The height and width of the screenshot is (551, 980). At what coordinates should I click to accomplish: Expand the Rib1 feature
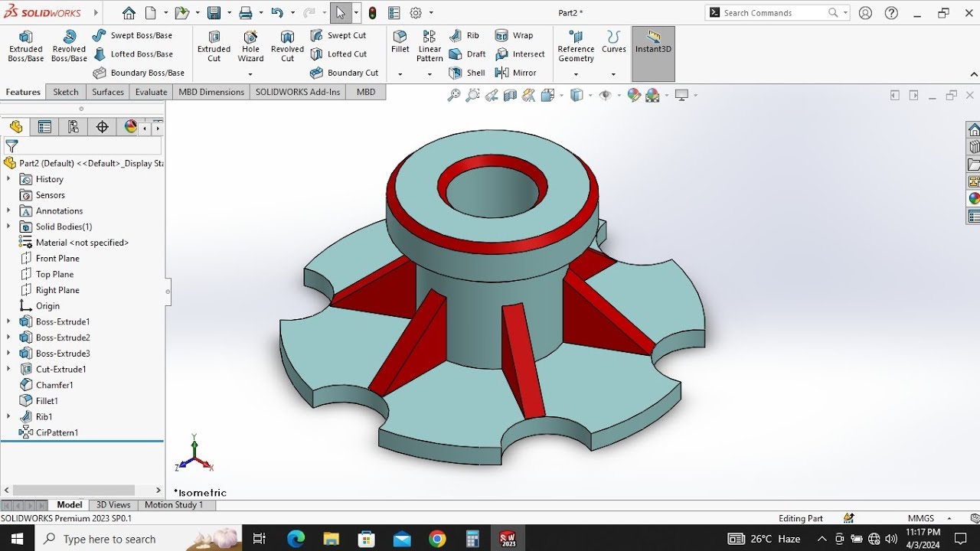(x=8, y=416)
